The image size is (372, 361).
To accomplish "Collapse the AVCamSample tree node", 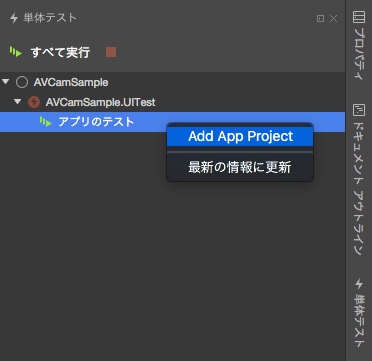I will (5, 82).
